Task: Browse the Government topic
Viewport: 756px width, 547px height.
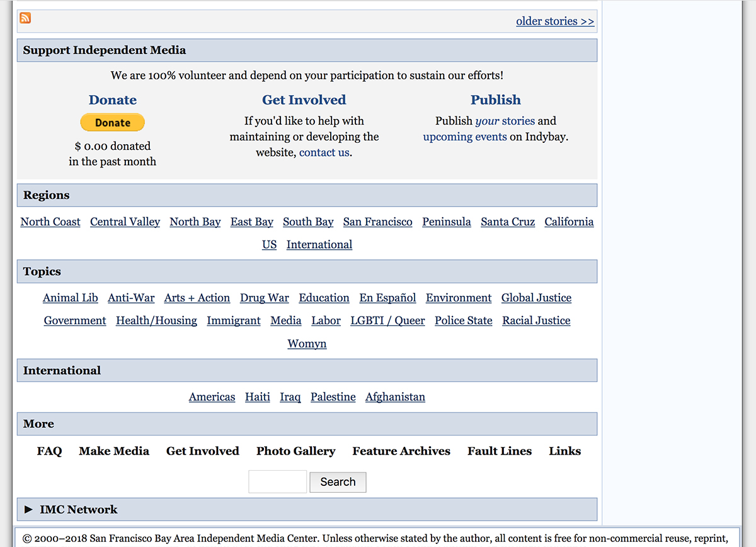Action: click(75, 320)
